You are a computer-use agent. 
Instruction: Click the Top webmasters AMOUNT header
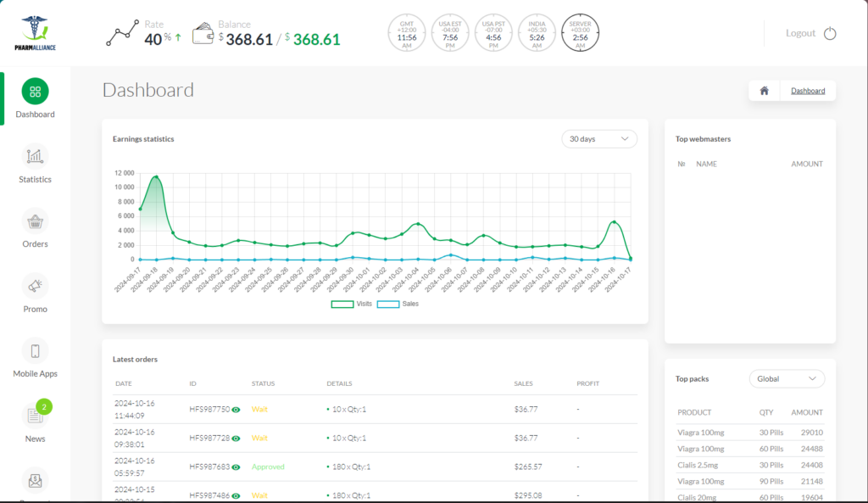(x=807, y=164)
